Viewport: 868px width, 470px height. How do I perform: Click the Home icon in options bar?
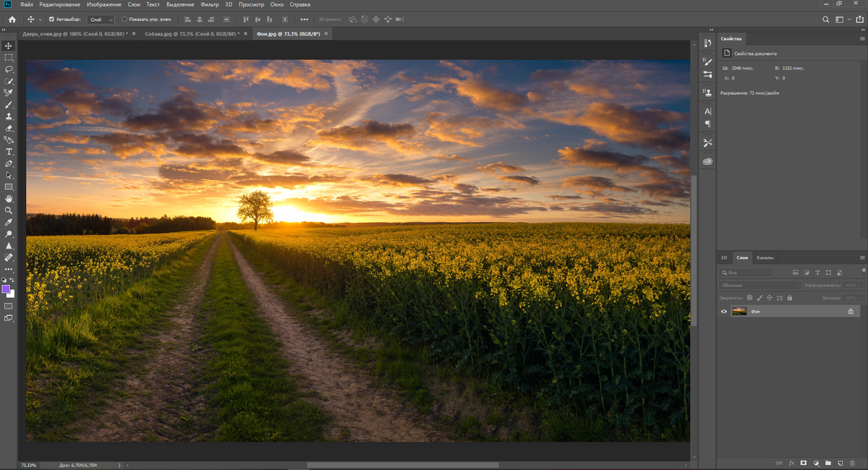pos(12,20)
